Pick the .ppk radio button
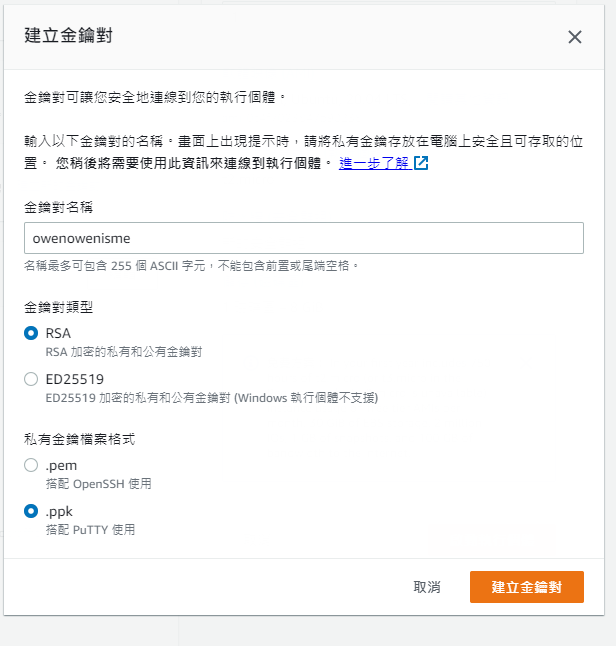616x646 pixels. pos(31,511)
